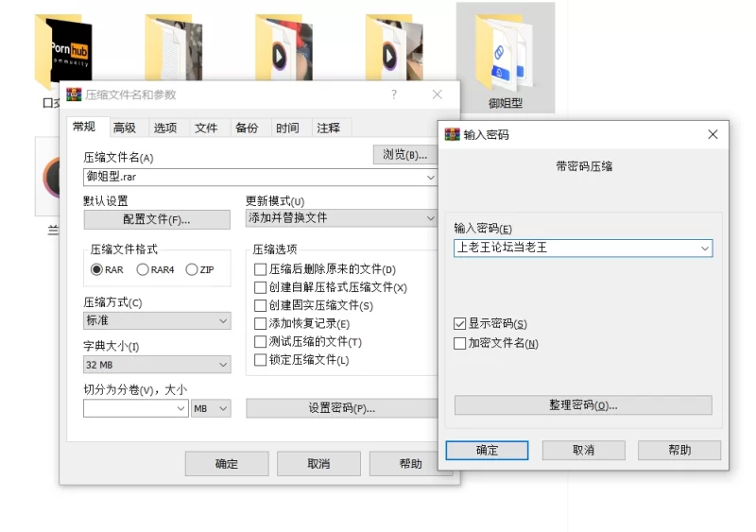Click the WinRAR icon in 压缩文件名和参数 title bar
756x532 pixels.
(x=74, y=94)
